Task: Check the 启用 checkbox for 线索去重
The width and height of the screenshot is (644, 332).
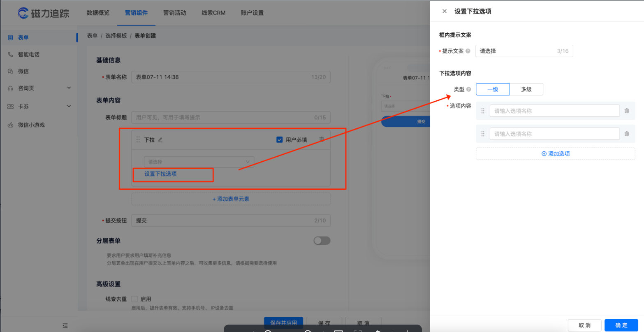Action: pos(134,299)
